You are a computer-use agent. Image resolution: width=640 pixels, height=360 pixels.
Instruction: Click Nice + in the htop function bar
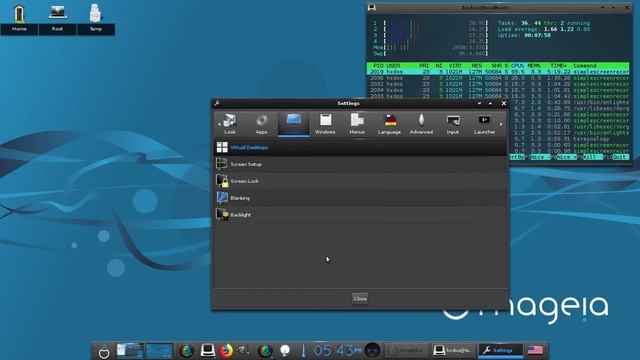click(567, 157)
